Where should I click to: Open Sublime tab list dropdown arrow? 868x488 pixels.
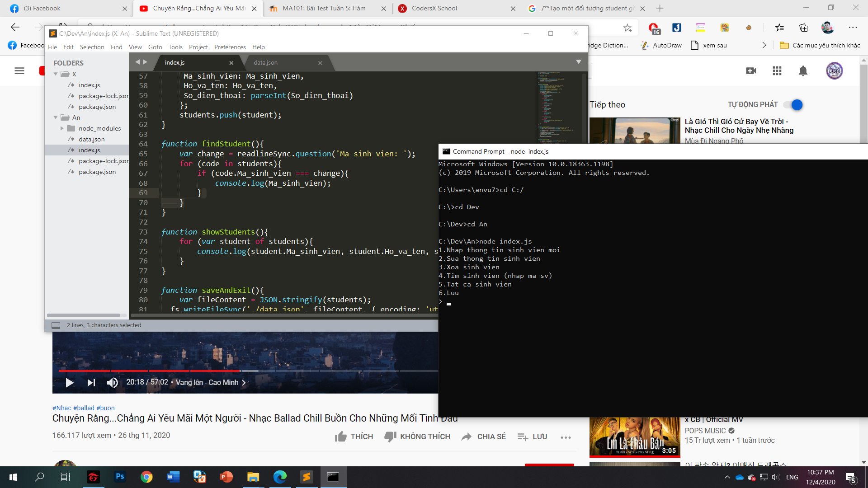click(x=578, y=62)
